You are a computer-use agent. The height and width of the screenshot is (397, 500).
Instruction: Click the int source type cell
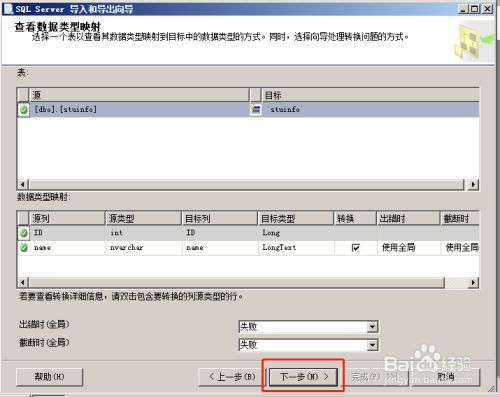coord(144,233)
